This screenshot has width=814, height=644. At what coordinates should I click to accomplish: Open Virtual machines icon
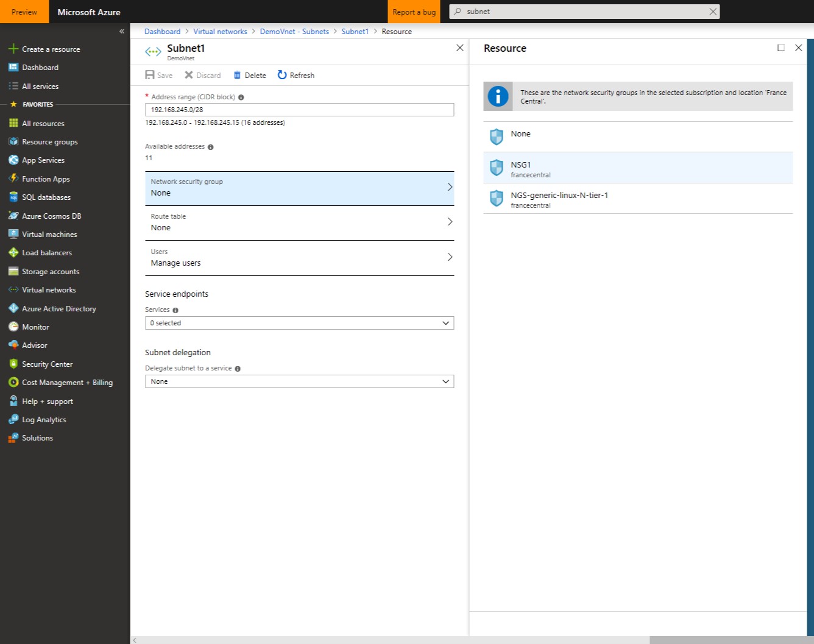(x=13, y=234)
